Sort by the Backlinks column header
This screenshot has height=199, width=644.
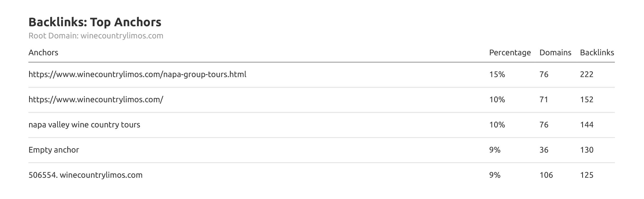pos(597,53)
